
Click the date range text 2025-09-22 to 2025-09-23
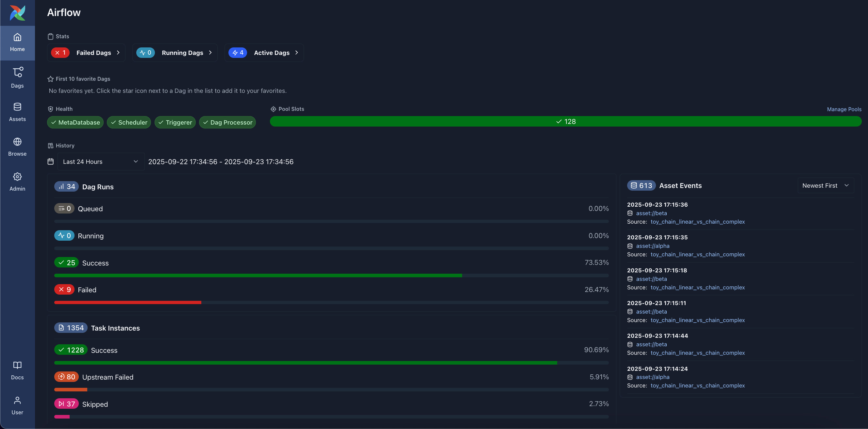221,162
